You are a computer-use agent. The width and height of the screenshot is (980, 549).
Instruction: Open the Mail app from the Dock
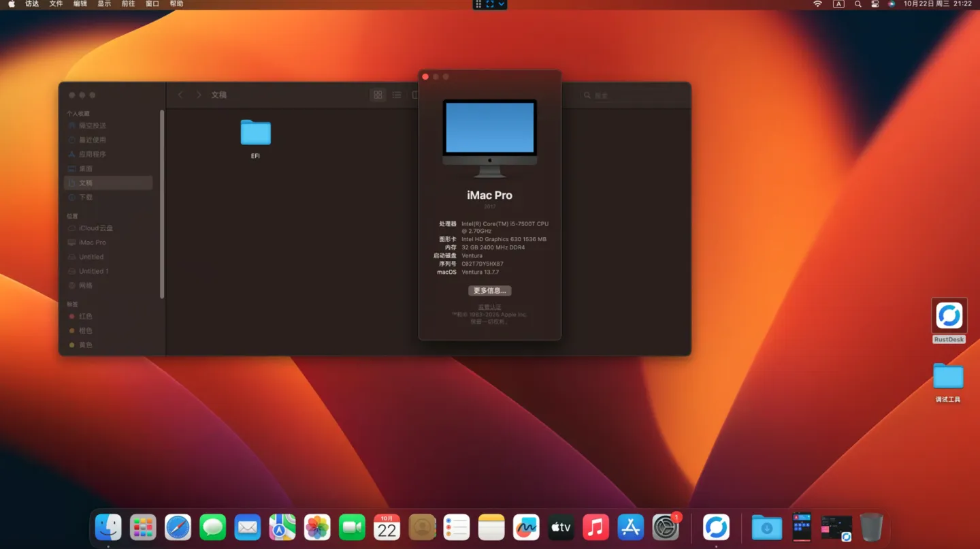click(247, 527)
